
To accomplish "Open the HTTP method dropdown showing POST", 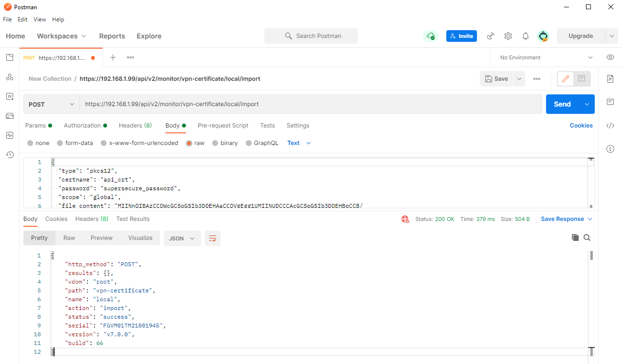I will tap(51, 104).
